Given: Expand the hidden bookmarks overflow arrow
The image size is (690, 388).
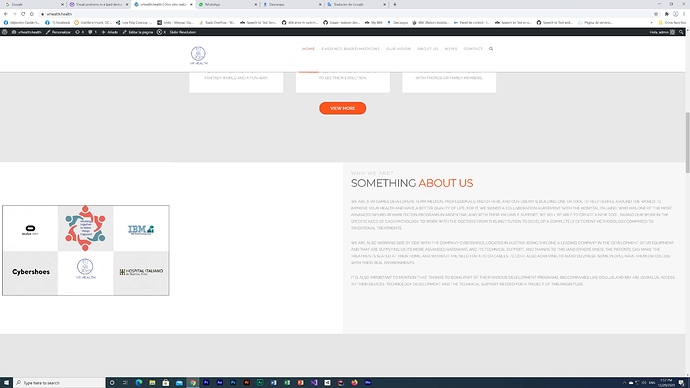Looking at the screenshot, I should (x=652, y=22).
